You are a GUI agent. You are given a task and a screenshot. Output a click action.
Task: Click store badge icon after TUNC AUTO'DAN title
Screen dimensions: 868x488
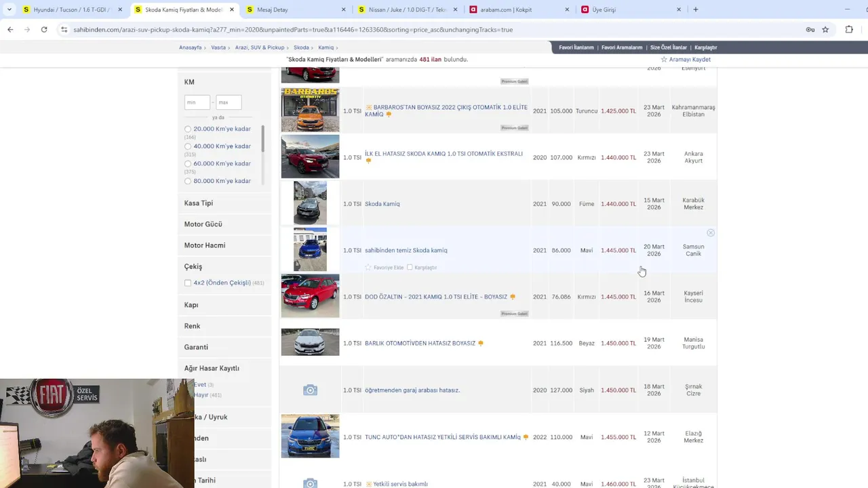click(x=526, y=437)
